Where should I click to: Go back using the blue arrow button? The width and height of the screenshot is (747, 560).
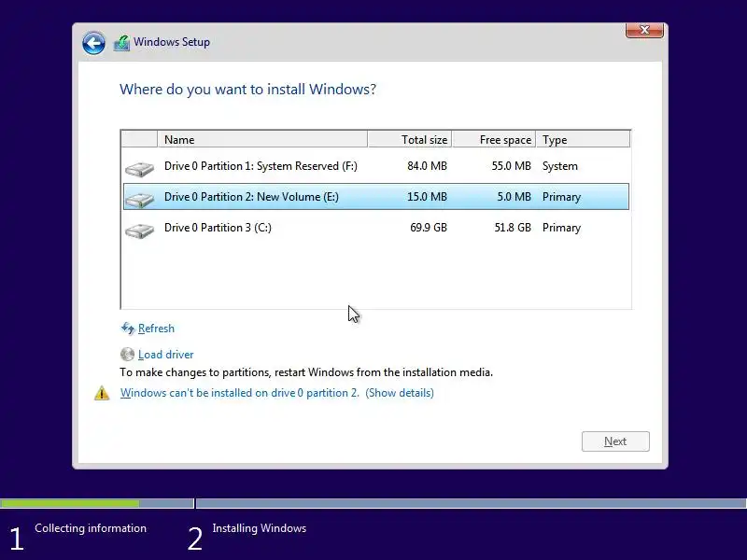coord(93,43)
